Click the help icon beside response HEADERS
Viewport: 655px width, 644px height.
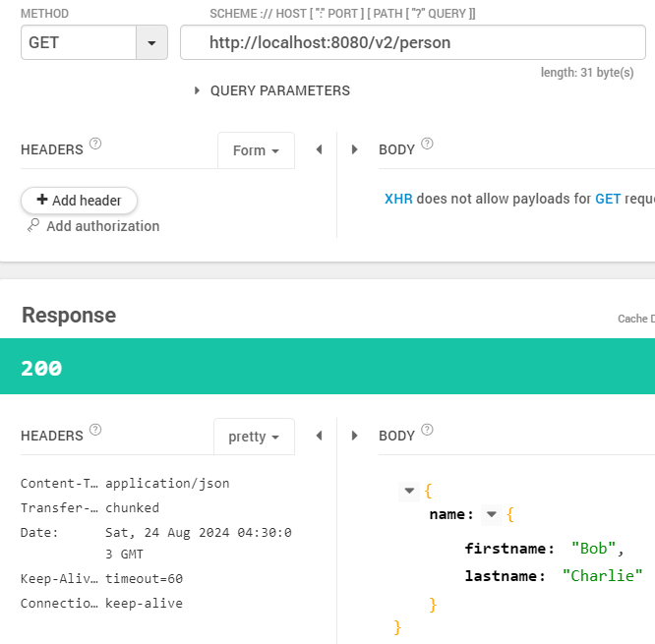point(95,430)
